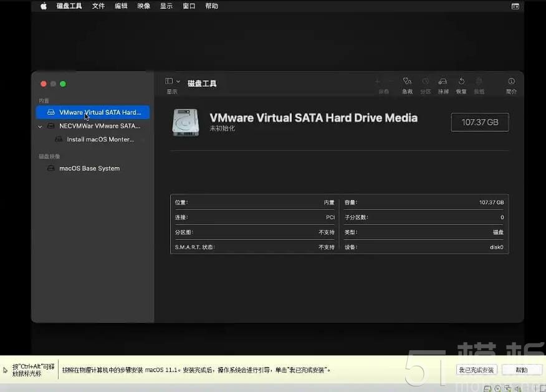
Task: Expand the NECVMWar VMware SATA disclosure triangle
Action: tap(39, 126)
